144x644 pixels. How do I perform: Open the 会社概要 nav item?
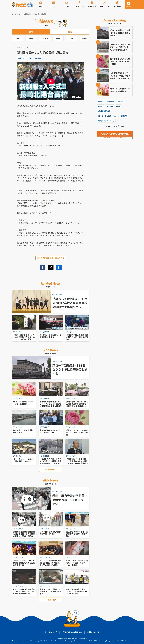pos(117,4)
